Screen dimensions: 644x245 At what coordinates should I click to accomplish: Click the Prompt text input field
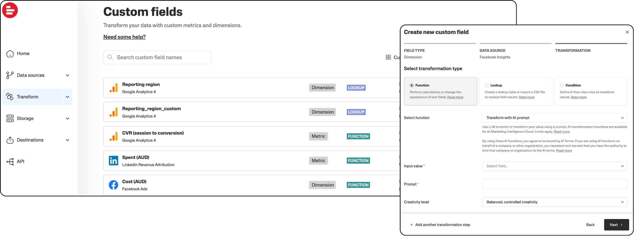tap(554, 184)
